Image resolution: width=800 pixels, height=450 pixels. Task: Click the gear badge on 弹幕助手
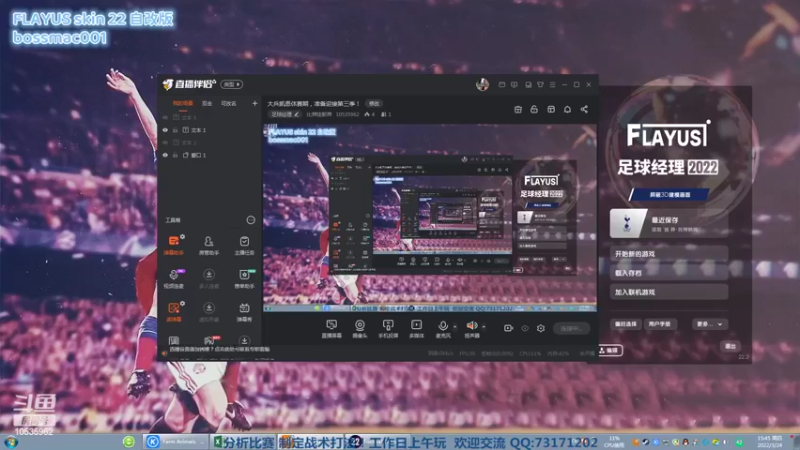pyautogui.click(x=183, y=237)
